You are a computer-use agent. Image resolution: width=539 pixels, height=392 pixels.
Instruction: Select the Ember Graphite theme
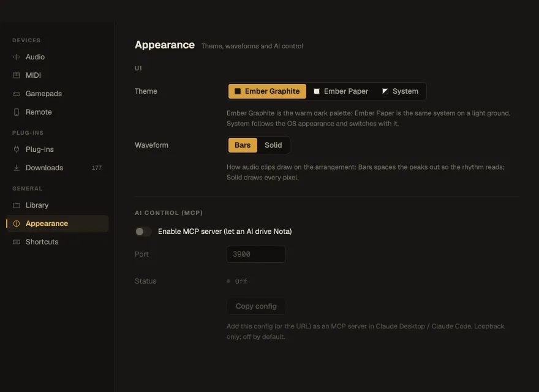pos(267,91)
